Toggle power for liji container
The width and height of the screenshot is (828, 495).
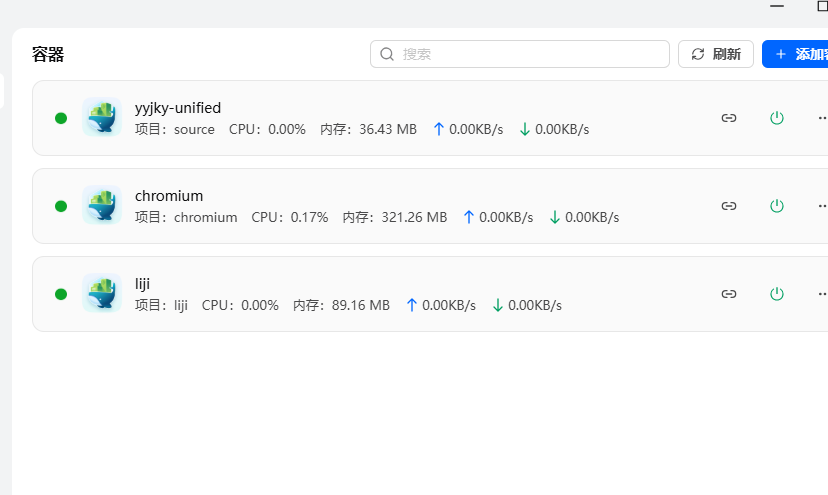[x=777, y=294]
